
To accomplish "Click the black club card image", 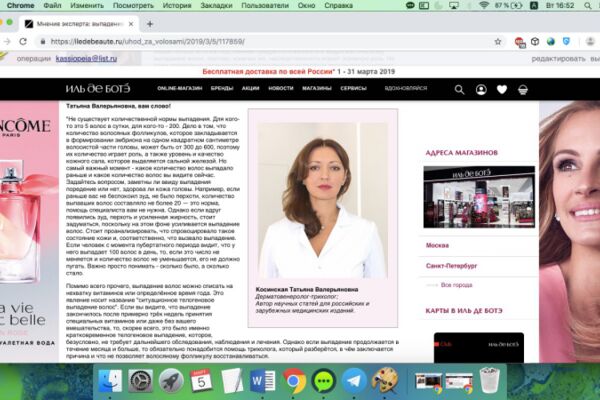I will (479, 348).
